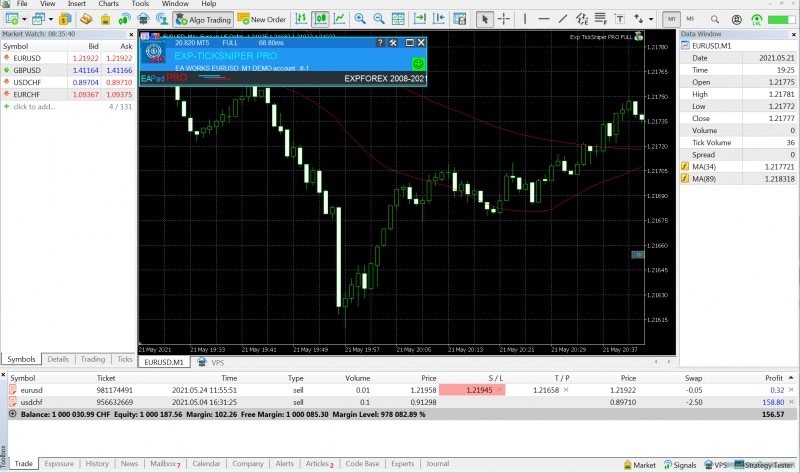This screenshot has height=473, width=800.
Task: Select the equidistant channel tool
Action: [x=582, y=19]
